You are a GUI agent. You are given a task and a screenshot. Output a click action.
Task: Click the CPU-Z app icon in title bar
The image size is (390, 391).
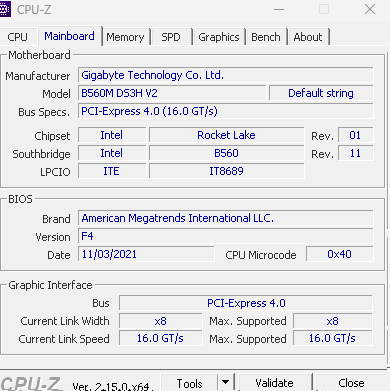[5, 9]
